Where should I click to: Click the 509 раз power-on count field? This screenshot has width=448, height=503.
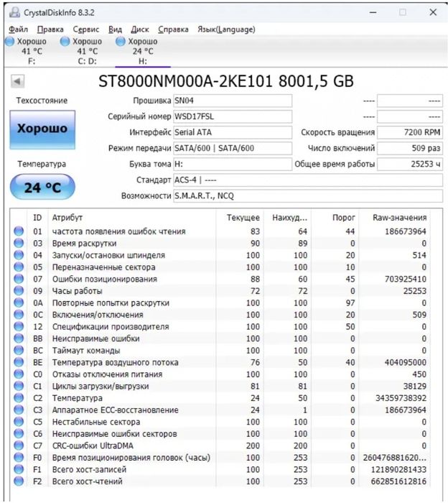pyautogui.click(x=410, y=148)
